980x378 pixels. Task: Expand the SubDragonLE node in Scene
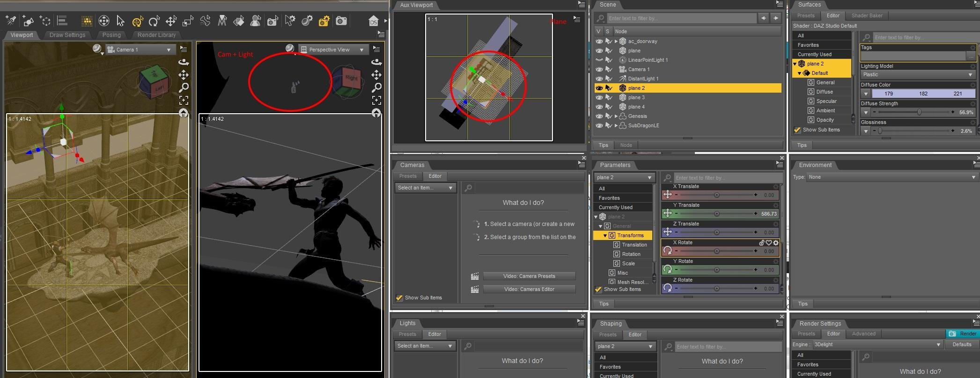coord(616,125)
